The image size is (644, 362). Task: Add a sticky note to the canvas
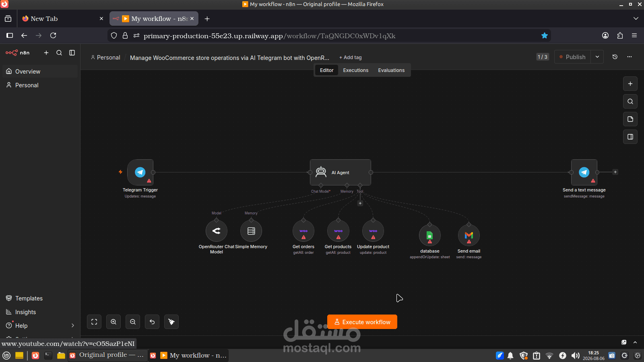point(630,119)
